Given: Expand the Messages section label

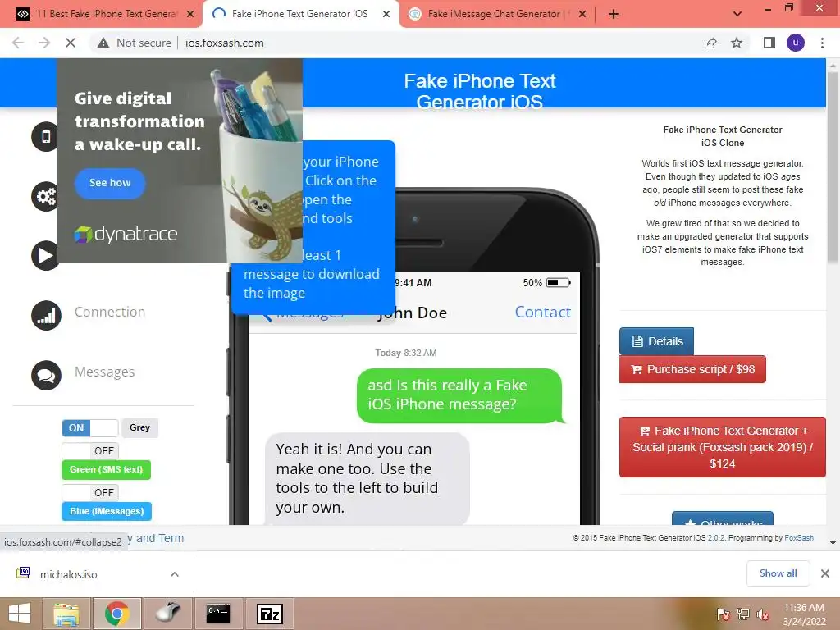Looking at the screenshot, I should [x=104, y=372].
